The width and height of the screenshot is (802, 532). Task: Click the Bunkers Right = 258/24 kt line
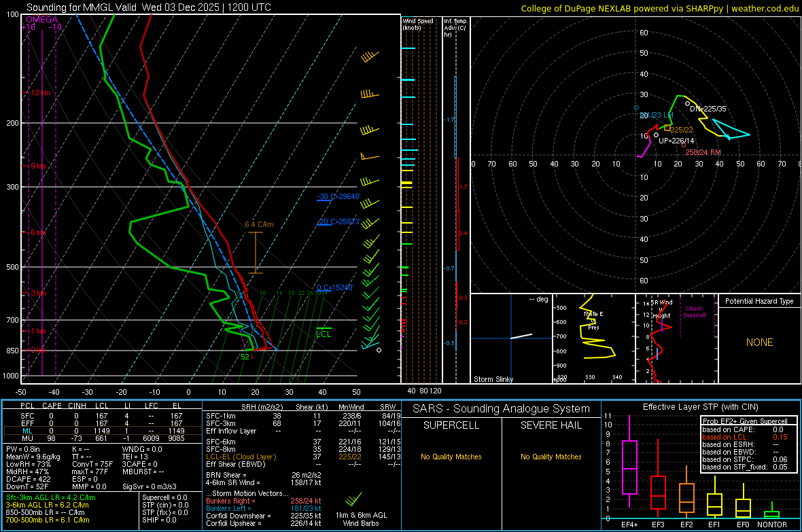tap(264, 501)
